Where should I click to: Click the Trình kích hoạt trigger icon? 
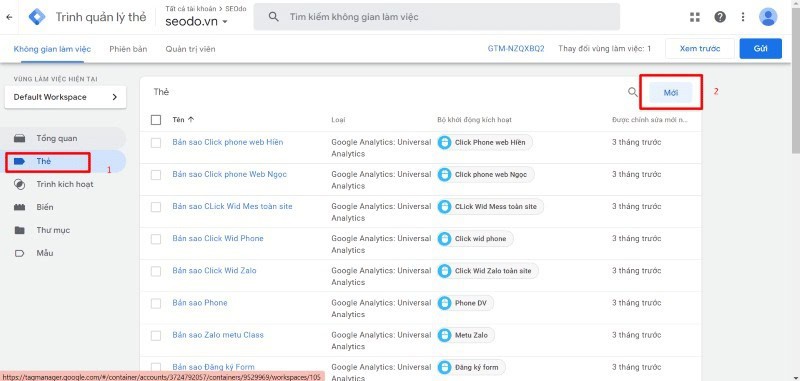(x=19, y=184)
